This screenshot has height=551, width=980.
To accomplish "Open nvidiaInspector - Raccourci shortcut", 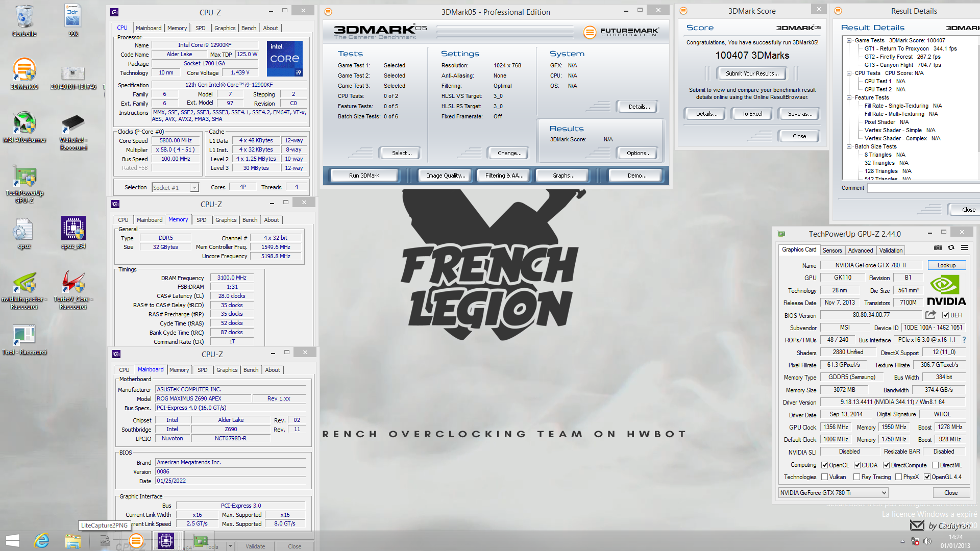I will click(x=24, y=291).
